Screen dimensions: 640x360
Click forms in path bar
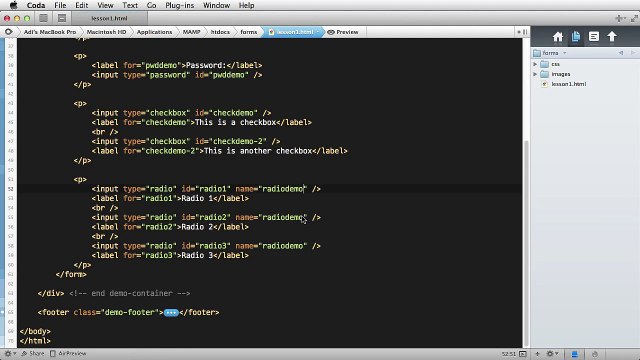pyautogui.click(x=249, y=32)
